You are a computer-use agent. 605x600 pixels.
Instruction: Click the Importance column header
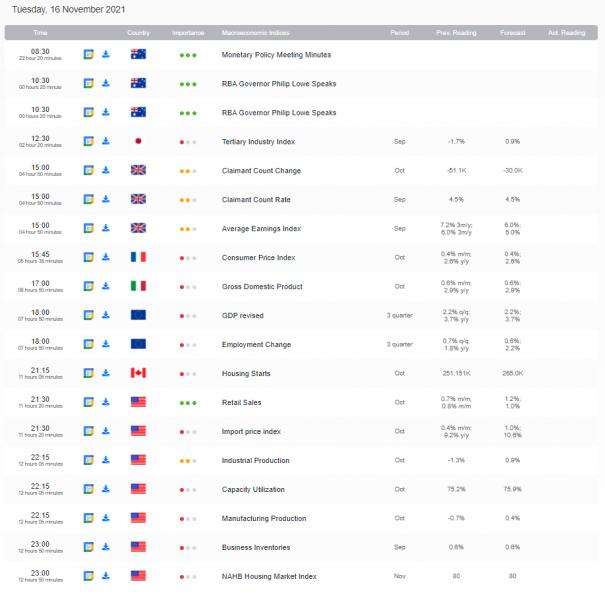pyautogui.click(x=187, y=32)
